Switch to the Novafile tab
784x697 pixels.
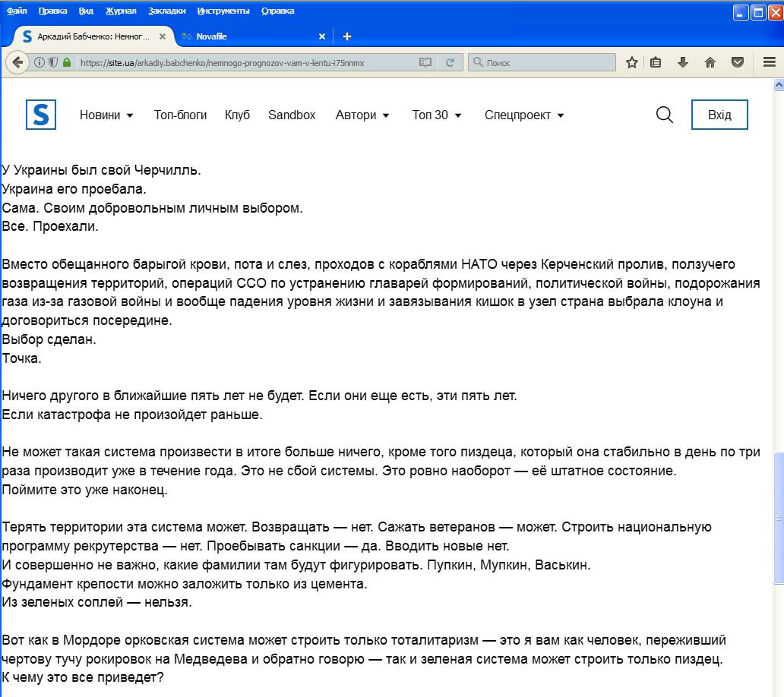[x=254, y=36]
